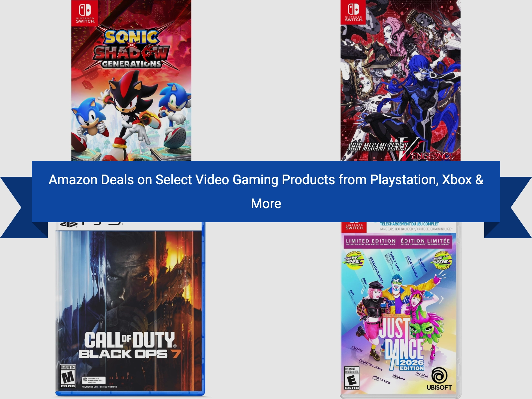Click the Amazon Deals banner headline
The image size is (532, 399).
266,192
